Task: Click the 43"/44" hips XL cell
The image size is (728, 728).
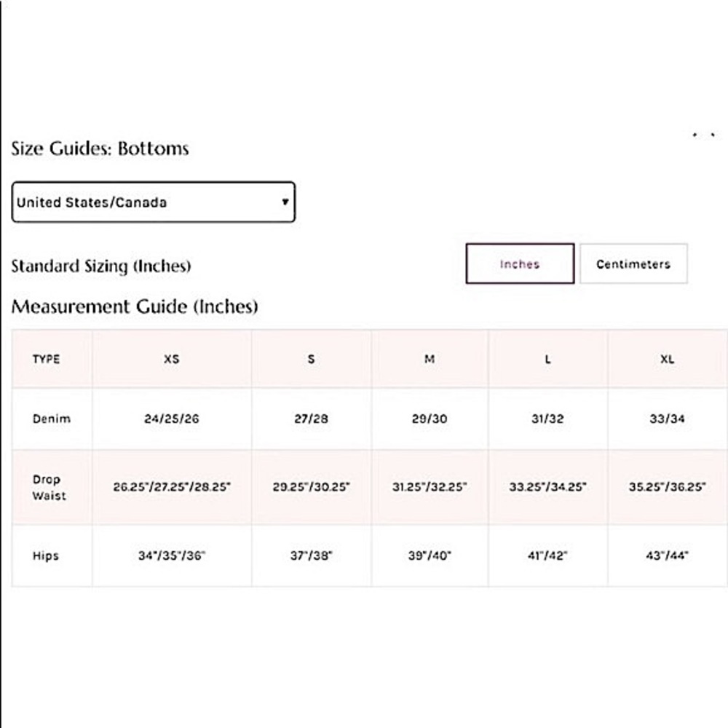Action: tap(667, 555)
